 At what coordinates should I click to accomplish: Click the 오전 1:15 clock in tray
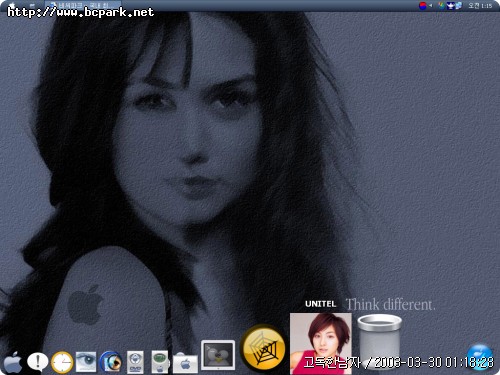(480, 6)
